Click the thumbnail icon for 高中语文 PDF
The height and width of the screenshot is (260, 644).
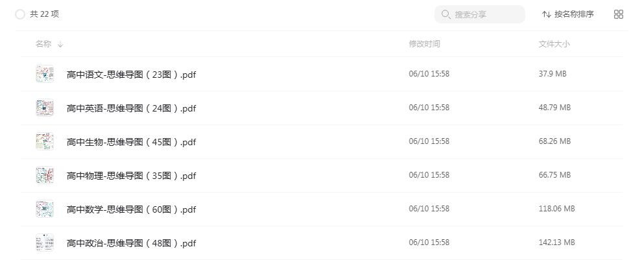[45, 74]
